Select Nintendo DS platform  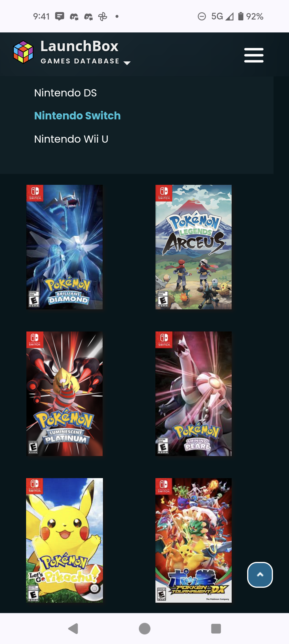coord(65,93)
